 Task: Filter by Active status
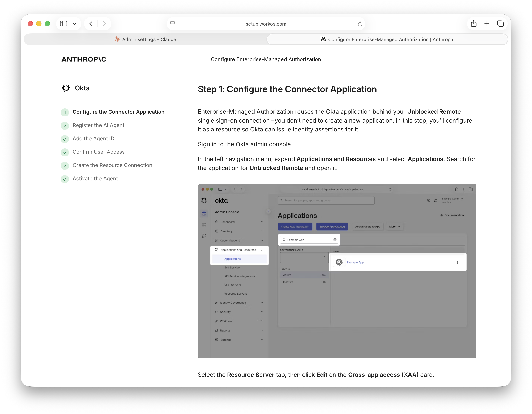click(304, 275)
